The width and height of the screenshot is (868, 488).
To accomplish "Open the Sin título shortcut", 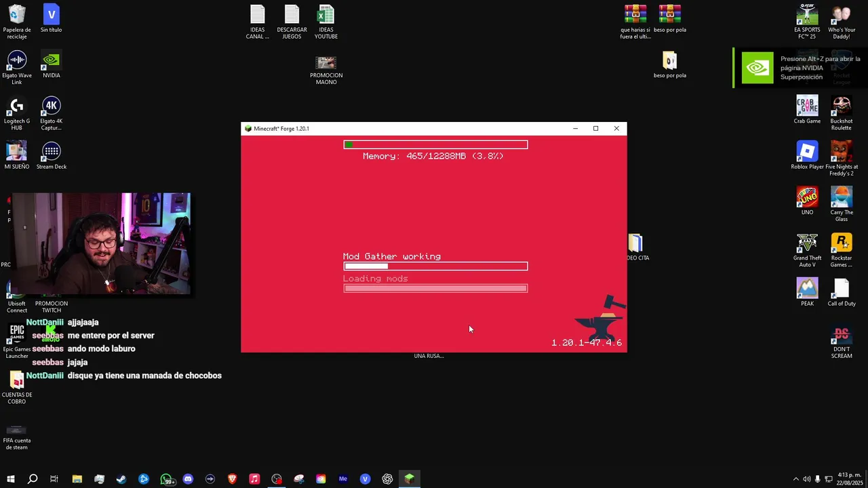I will coord(51,19).
